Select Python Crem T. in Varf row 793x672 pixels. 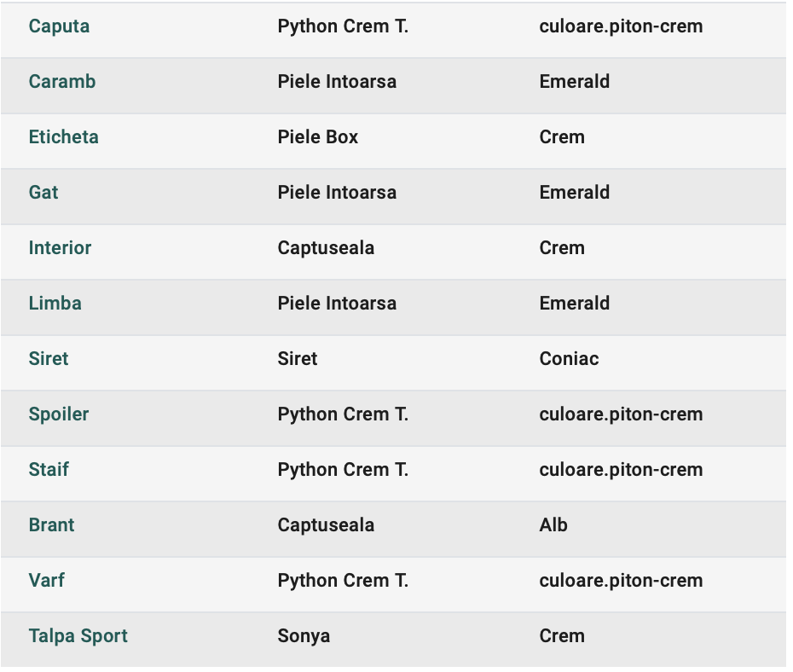click(344, 581)
